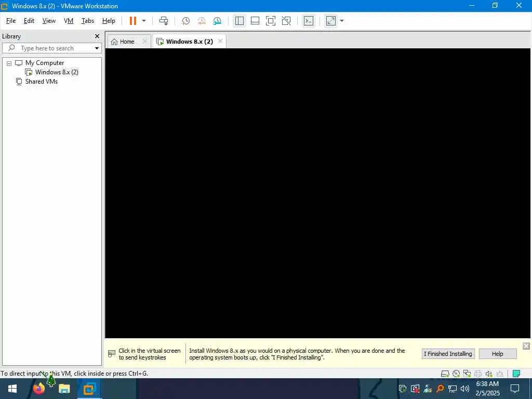Open the stretch guest dropdown arrow
The width and height of the screenshot is (532, 399).
click(x=342, y=21)
